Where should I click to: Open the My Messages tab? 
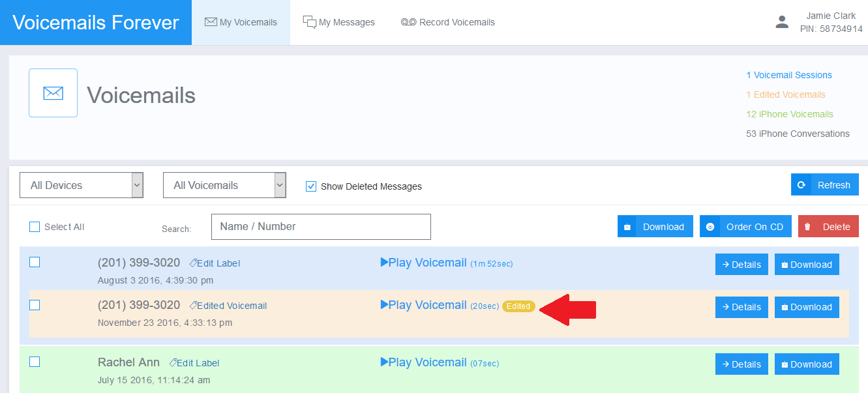[338, 22]
